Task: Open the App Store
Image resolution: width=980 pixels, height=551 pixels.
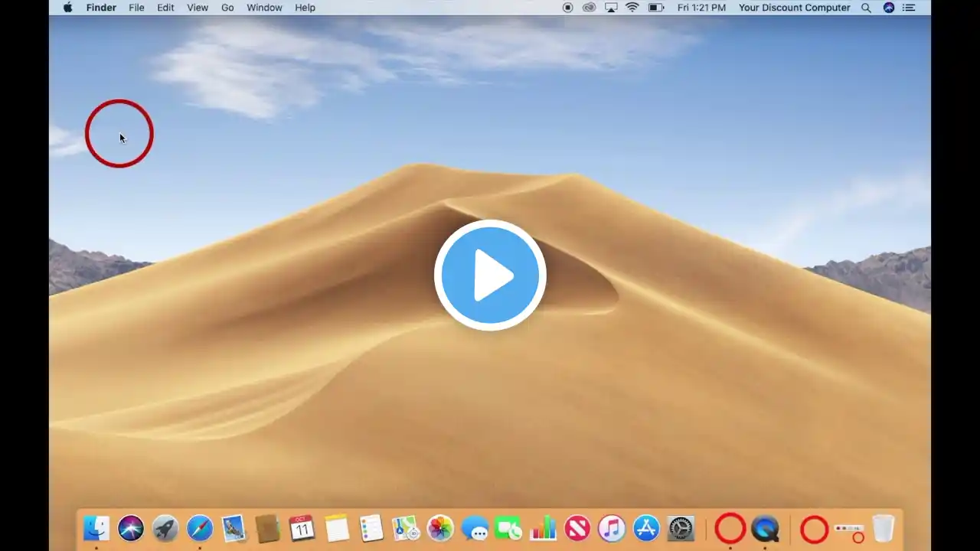Action: pos(646,528)
